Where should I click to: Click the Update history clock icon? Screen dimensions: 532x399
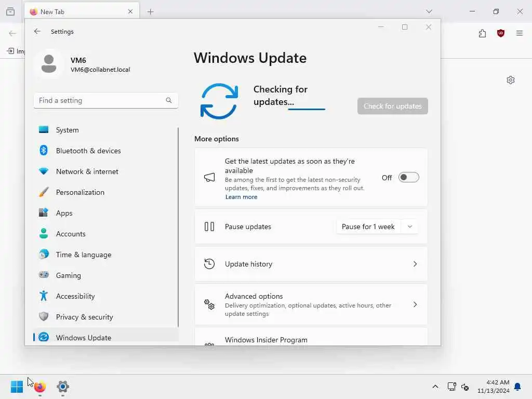[x=209, y=263]
